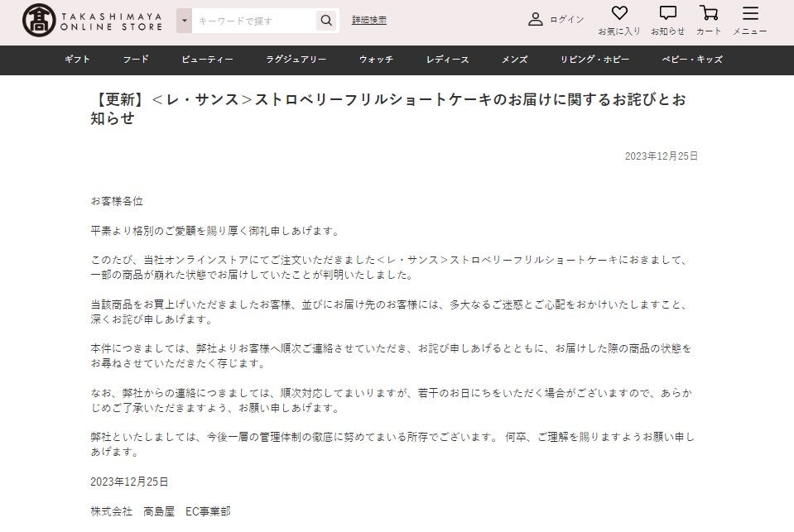Screen dimensions: 794x532
Task: Open the レディース category
Action: pyautogui.click(x=447, y=60)
